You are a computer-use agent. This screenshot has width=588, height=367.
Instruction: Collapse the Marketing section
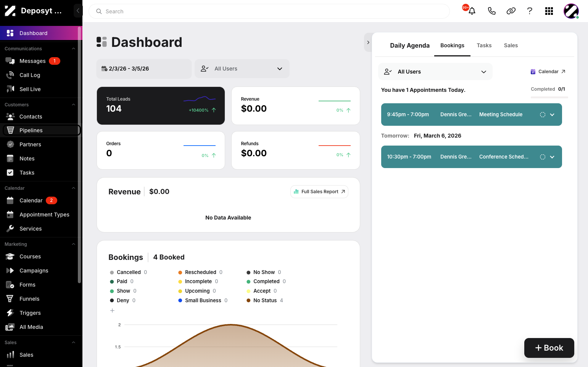(73, 244)
